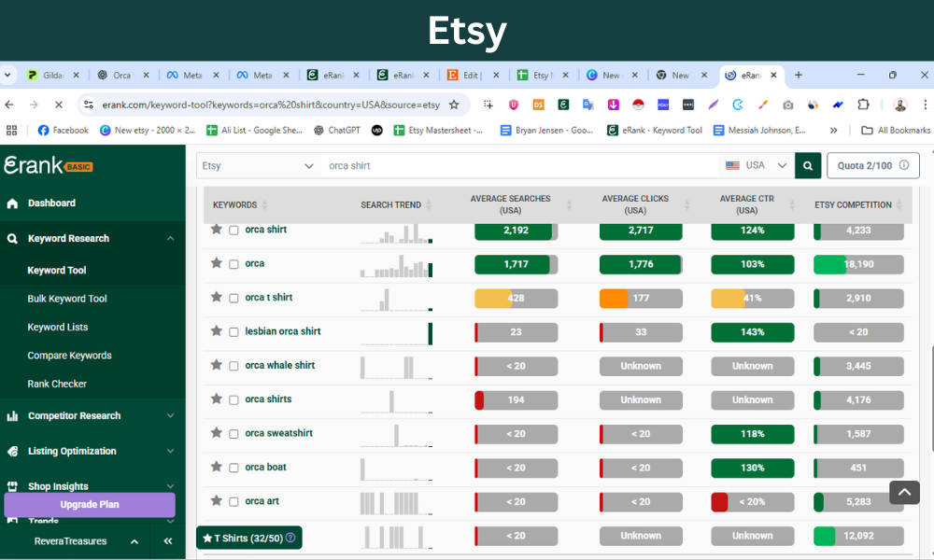Star the 'orca' keyword row
This screenshot has height=560, width=934.
coord(217,263)
